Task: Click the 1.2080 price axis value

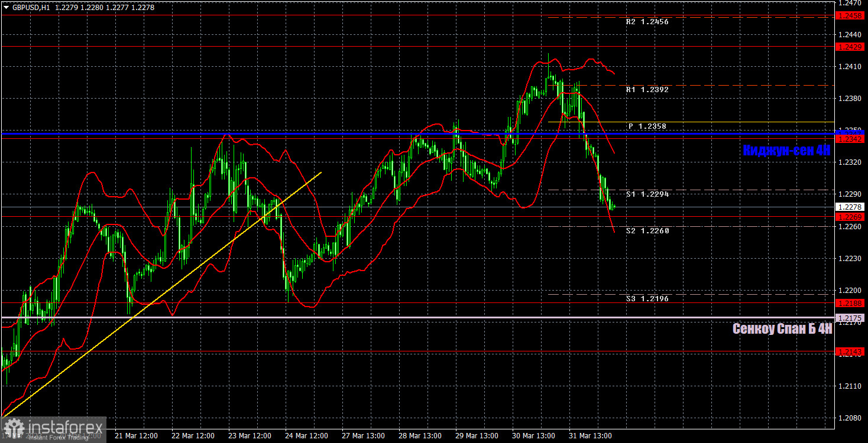Action: click(x=850, y=418)
